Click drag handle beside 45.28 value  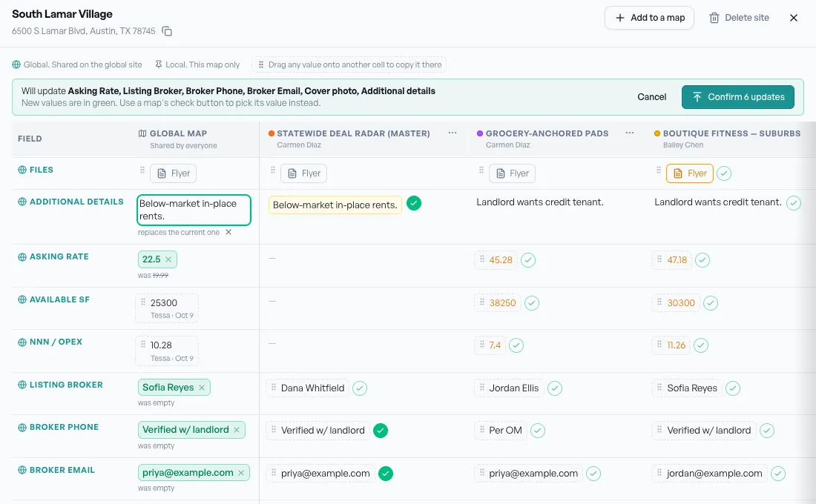pos(482,259)
